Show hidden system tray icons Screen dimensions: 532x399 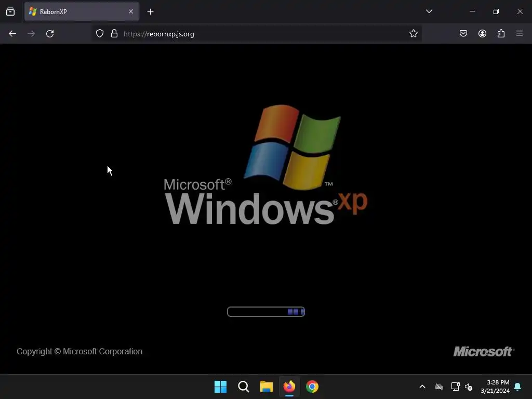coord(422,387)
